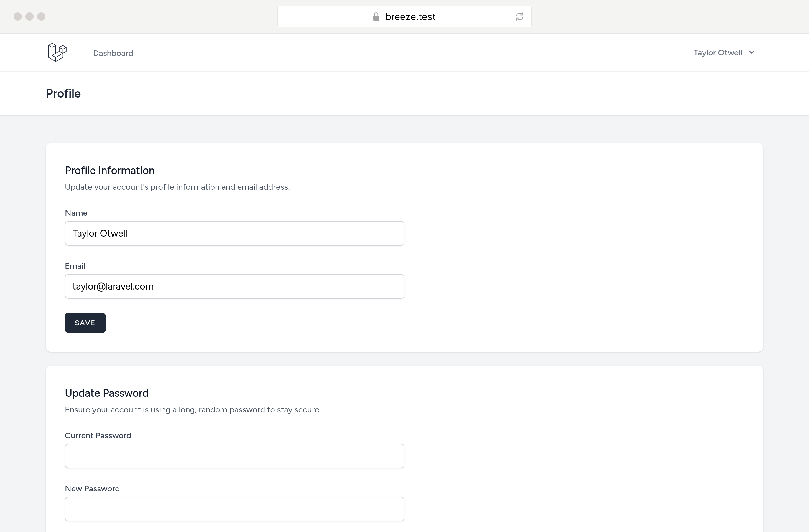Click the Profile page heading
Image resolution: width=809 pixels, height=532 pixels.
(x=63, y=93)
